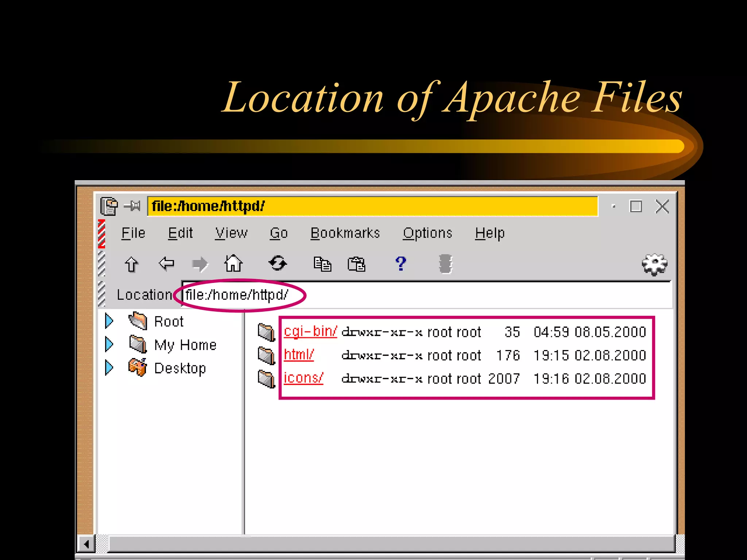Go back with the left arrow icon
Image resolution: width=747 pixels, height=560 pixels.
coord(166,263)
